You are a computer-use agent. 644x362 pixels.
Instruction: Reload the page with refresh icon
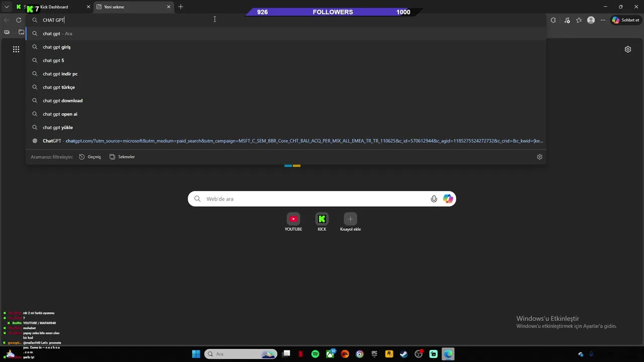point(19,20)
